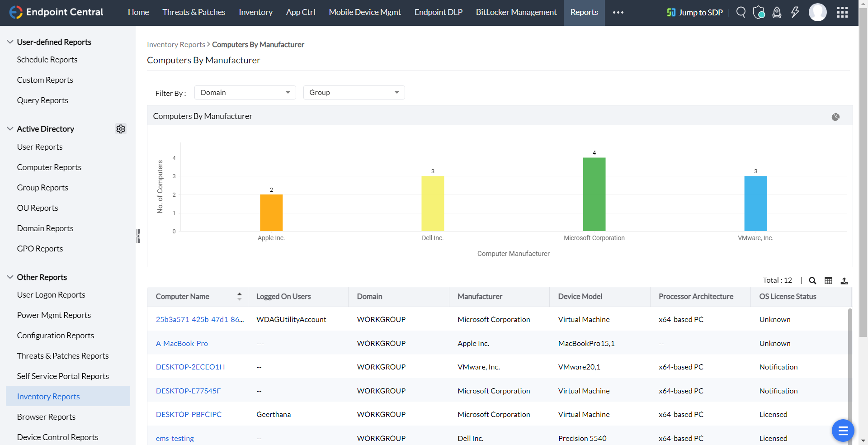Open the global search icon
The image size is (868, 445).
pyautogui.click(x=741, y=12)
